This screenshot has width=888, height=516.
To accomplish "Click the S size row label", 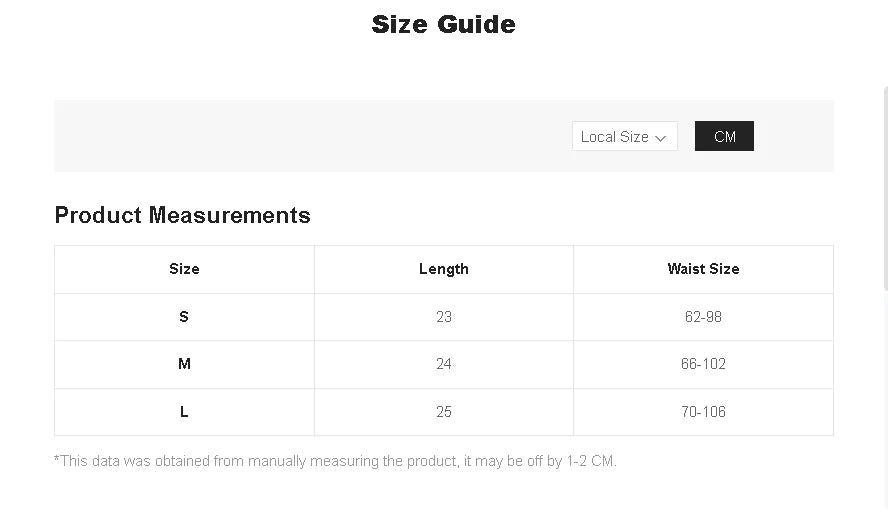I will [x=184, y=317].
